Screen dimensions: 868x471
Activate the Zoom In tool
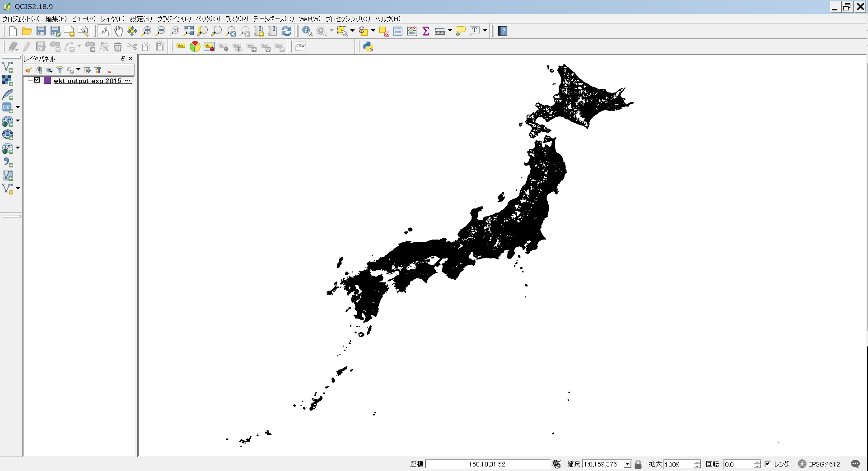point(146,31)
